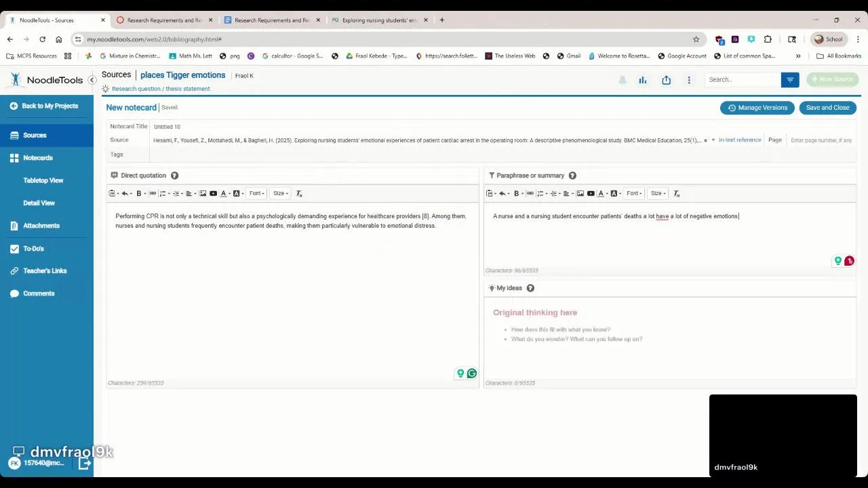This screenshot has height=488, width=868.
Task: Click the undo arrow in Paraphrase toolbar
Action: point(502,193)
